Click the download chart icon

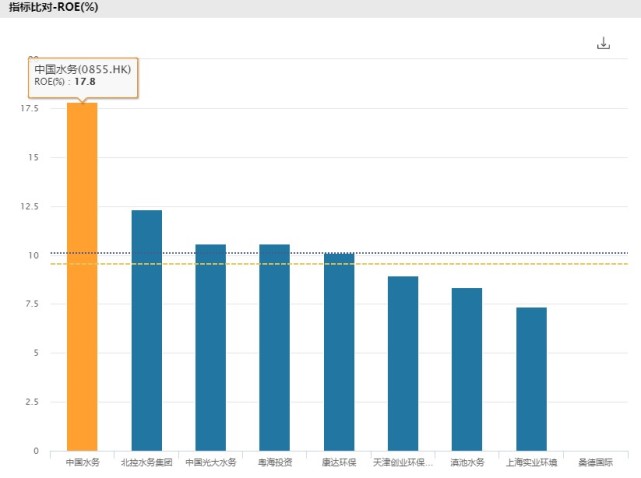[603, 43]
